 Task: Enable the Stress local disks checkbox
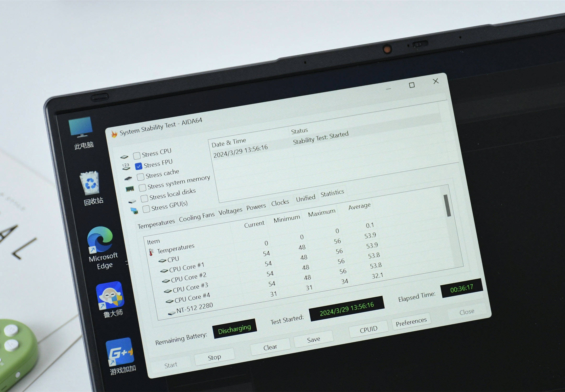[144, 198]
